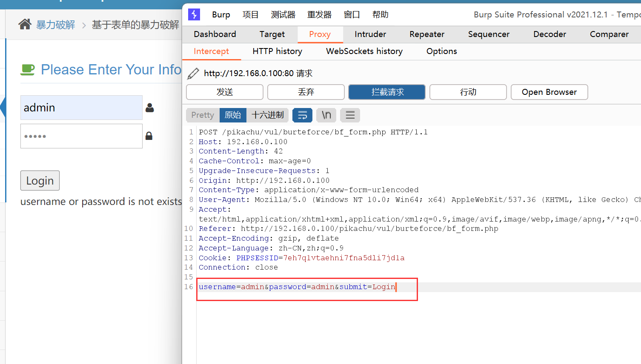Click the Cache-Control: max-age=0 header line
This screenshot has height=364, width=641.
[255, 161]
